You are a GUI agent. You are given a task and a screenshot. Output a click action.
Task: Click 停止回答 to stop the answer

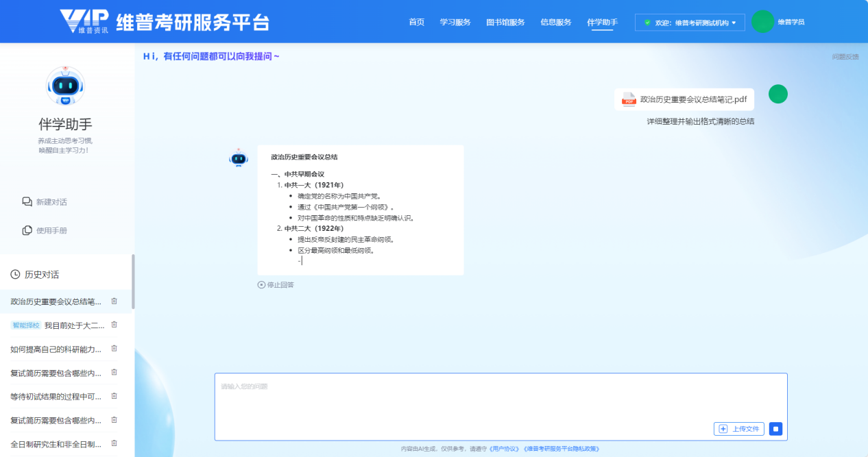[276, 285]
